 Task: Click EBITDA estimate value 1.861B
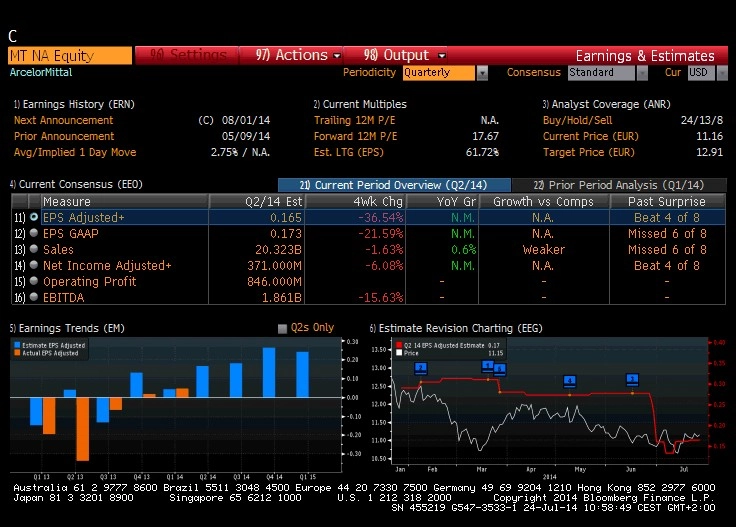click(x=282, y=298)
